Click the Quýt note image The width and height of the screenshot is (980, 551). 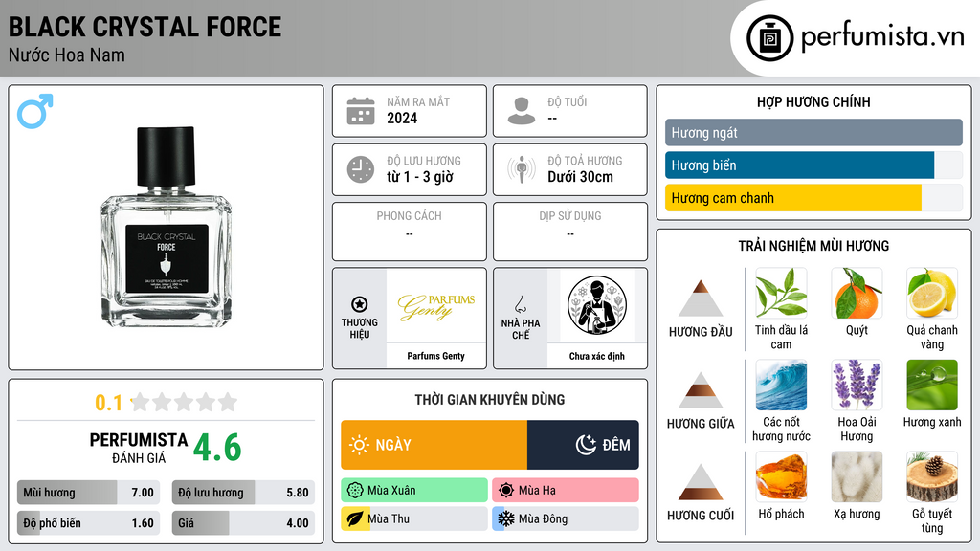(857, 293)
